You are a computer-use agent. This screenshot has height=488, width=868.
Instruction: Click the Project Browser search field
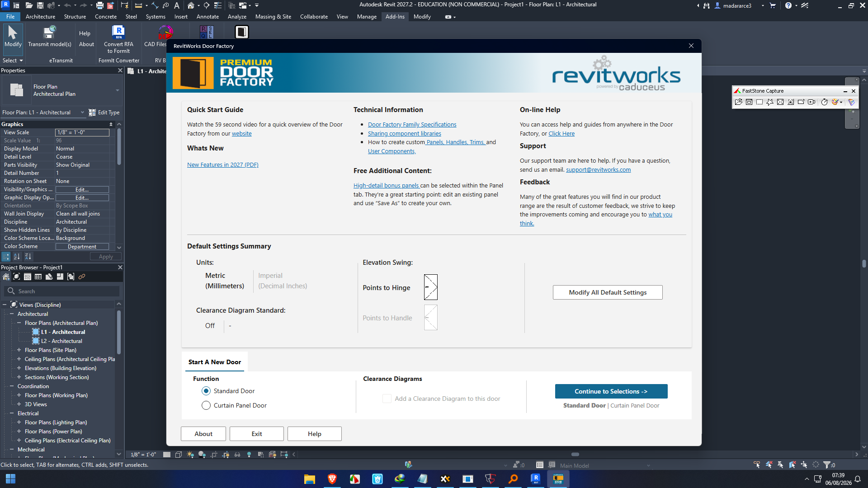[x=62, y=291]
